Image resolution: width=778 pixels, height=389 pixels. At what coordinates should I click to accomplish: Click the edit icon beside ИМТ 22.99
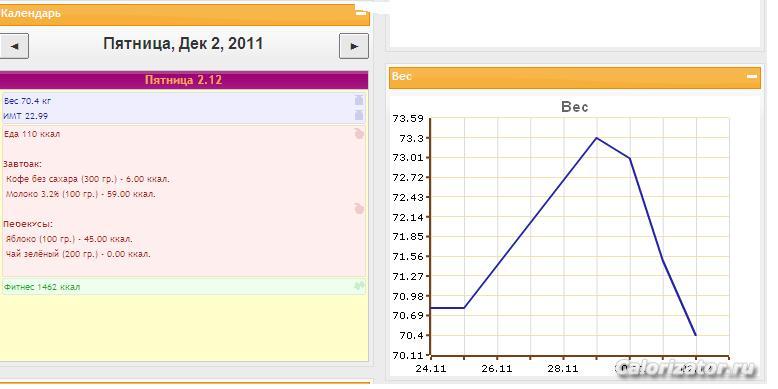(359, 116)
